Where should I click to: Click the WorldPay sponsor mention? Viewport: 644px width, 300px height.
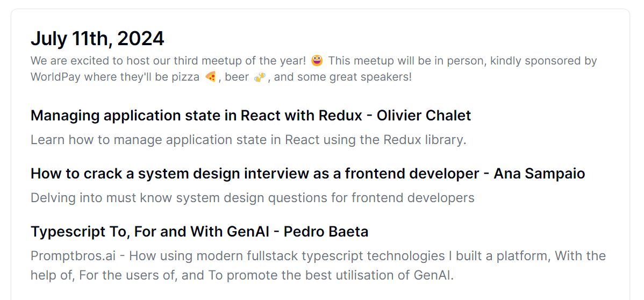click(x=55, y=77)
